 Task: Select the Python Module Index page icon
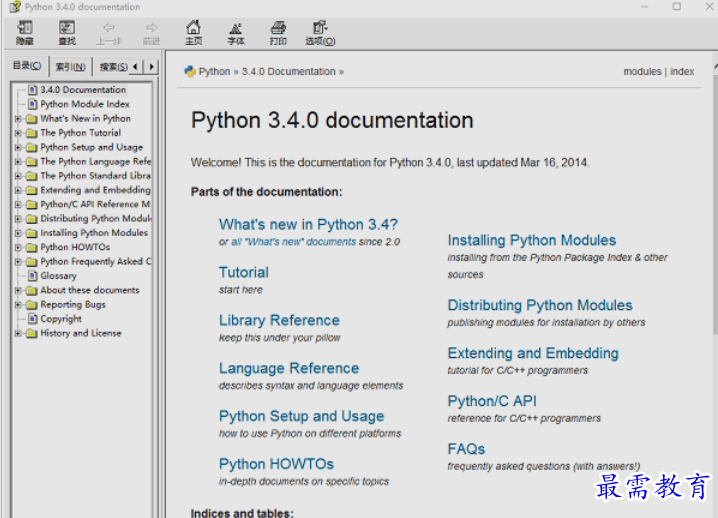tap(33, 104)
